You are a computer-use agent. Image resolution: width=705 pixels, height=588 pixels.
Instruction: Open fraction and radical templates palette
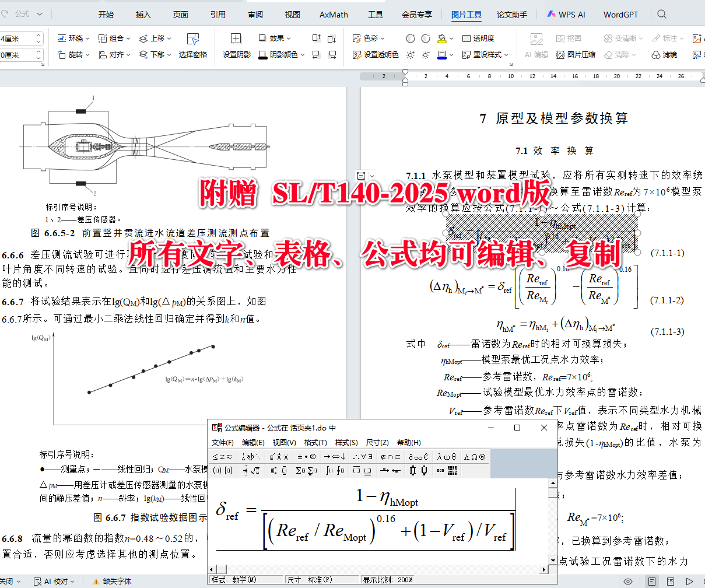click(x=251, y=470)
